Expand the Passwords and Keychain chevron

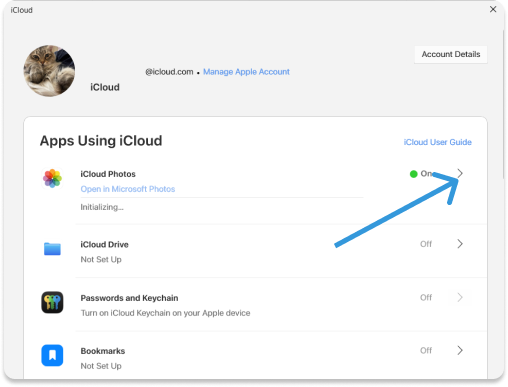[x=460, y=297]
